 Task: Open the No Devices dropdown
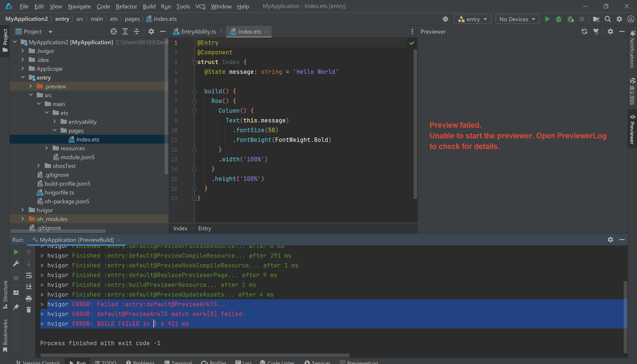pyautogui.click(x=517, y=19)
